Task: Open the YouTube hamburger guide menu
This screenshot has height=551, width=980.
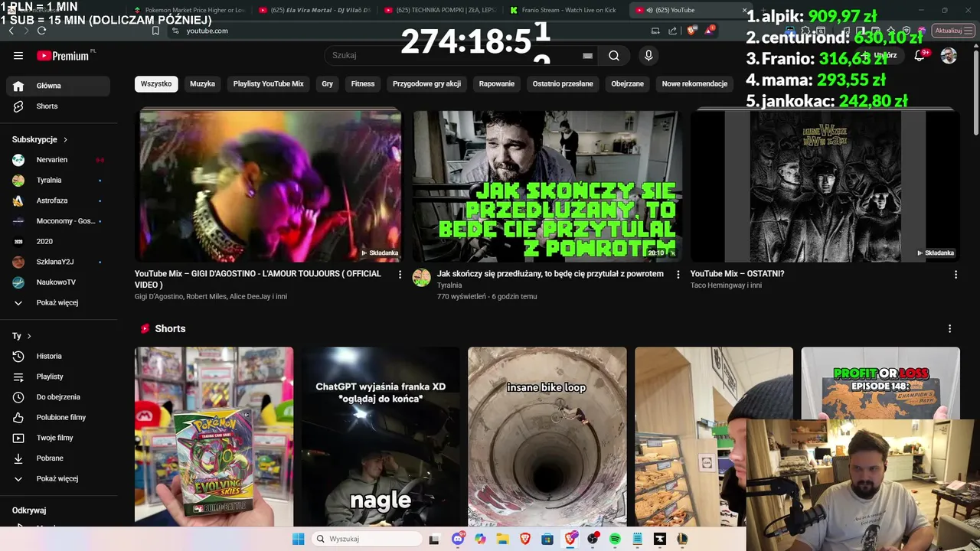Action: pos(18,55)
